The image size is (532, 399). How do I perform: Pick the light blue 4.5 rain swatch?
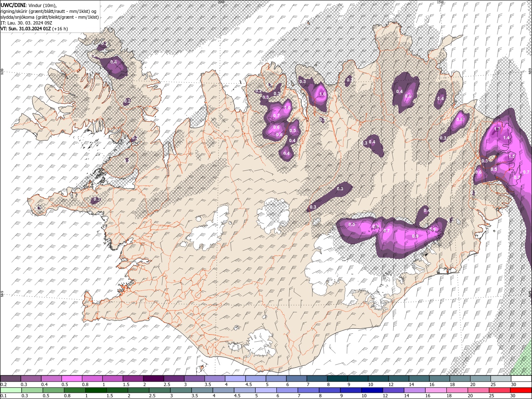click(x=244, y=390)
